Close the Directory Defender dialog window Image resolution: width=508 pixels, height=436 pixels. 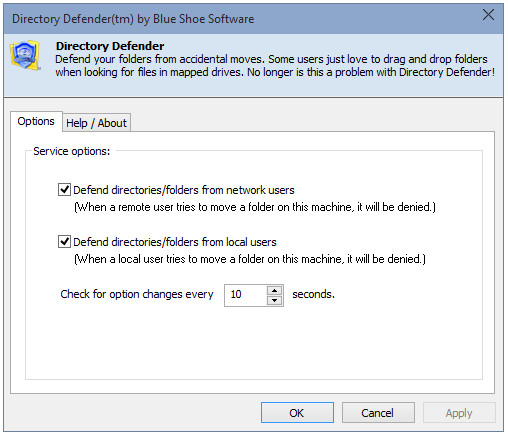pyautogui.click(x=488, y=15)
